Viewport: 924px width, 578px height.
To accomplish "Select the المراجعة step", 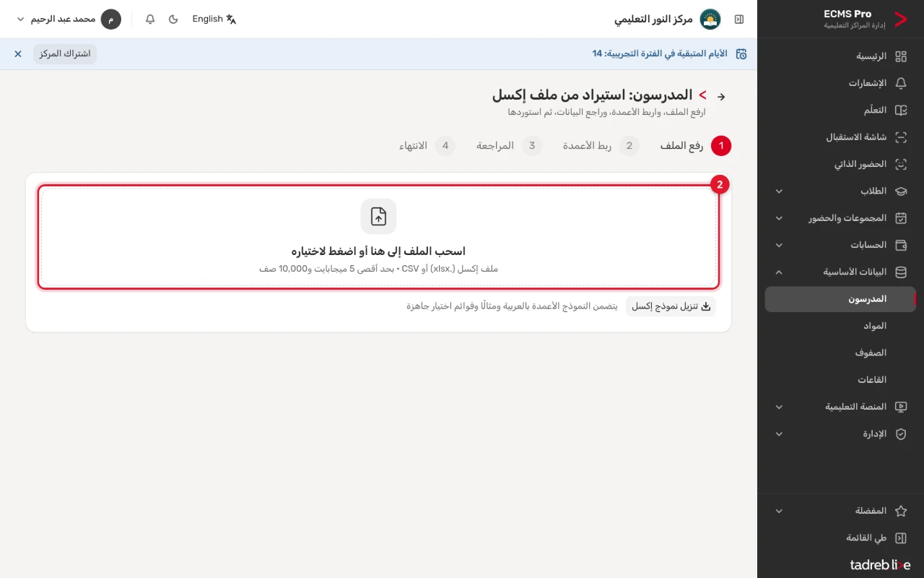I will (509, 146).
